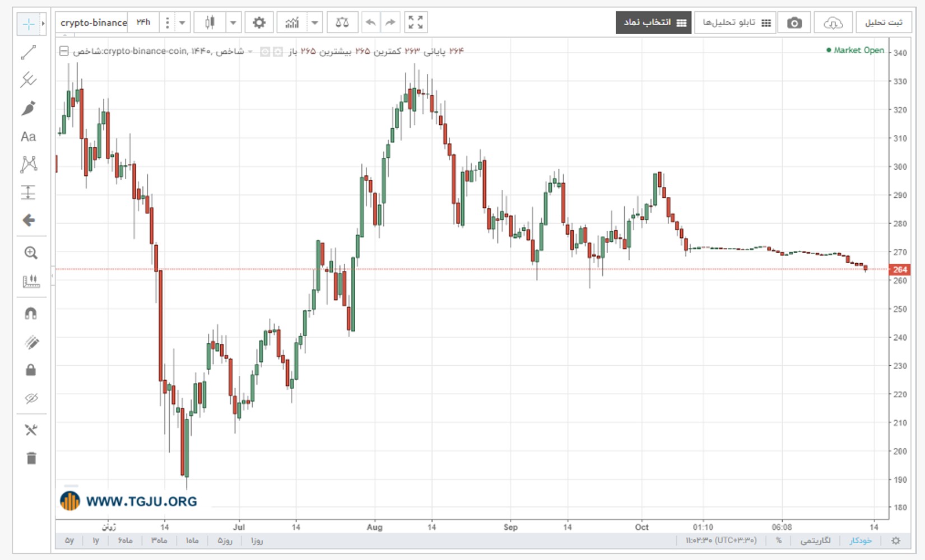The image size is (925, 560).
Task: Enter fullscreen chart mode
Action: (416, 23)
